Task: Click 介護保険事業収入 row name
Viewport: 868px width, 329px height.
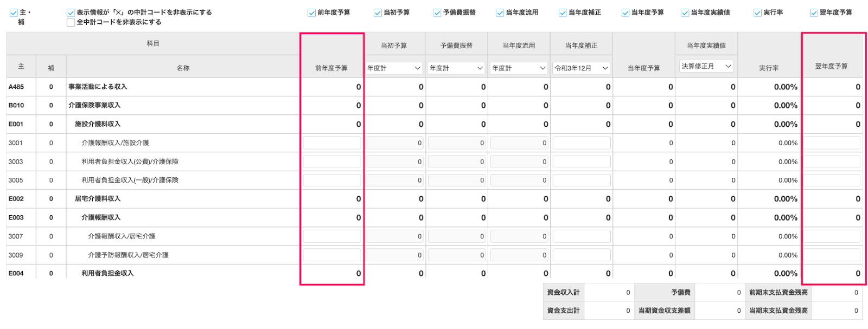Action: pyautogui.click(x=94, y=105)
